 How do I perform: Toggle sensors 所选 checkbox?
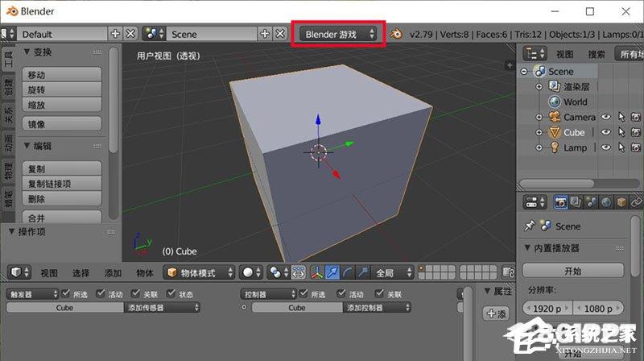(66, 293)
